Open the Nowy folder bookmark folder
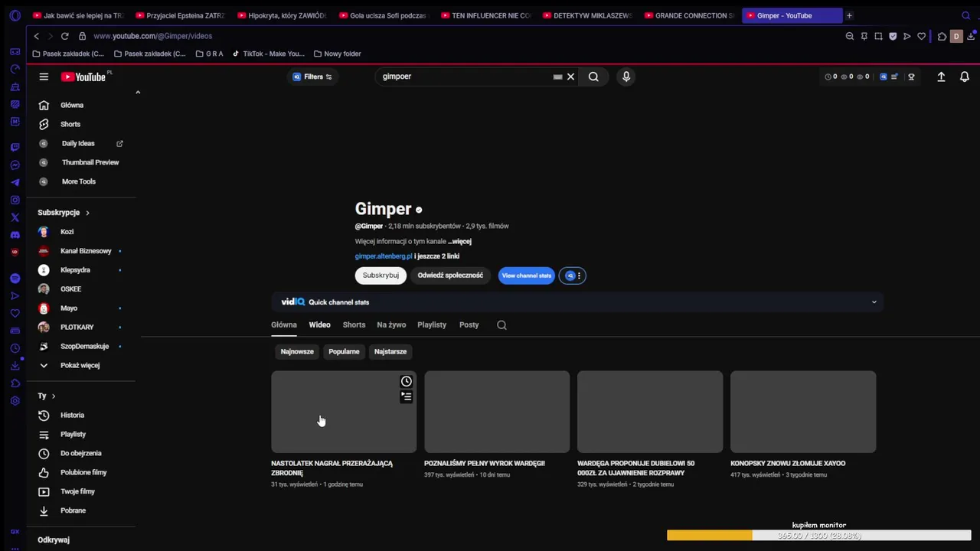The height and width of the screenshot is (551, 980). [337, 54]
